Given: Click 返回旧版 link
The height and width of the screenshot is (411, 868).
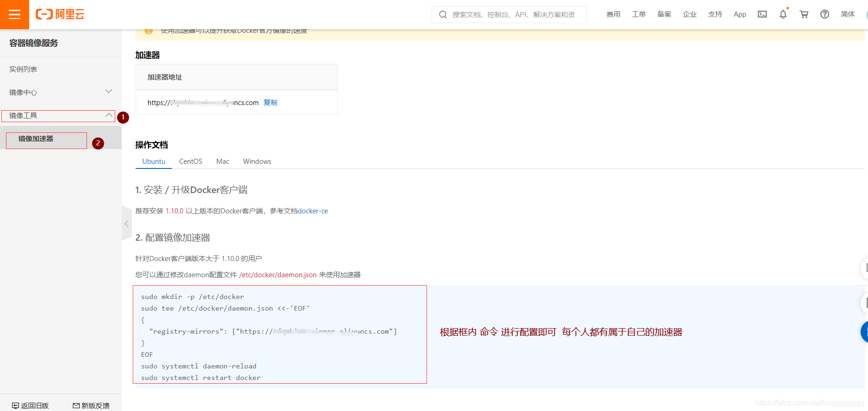Looking at the screenshot, I should [35, 405].
